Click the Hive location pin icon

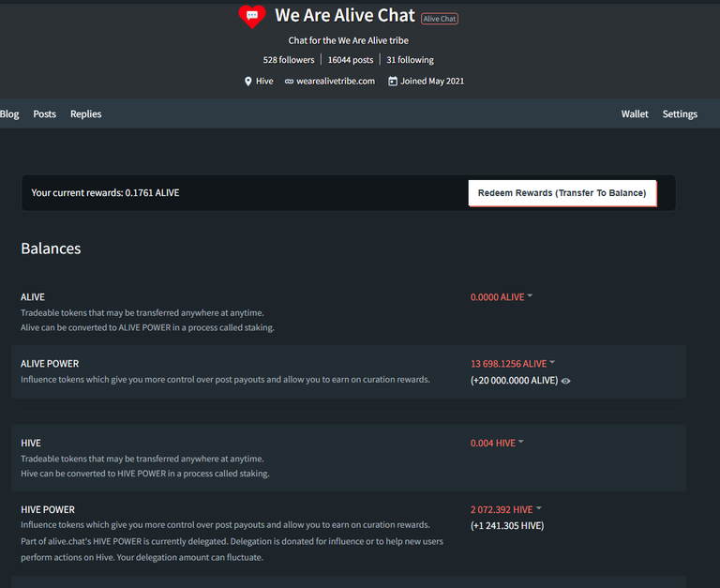(x=247, y=82)
